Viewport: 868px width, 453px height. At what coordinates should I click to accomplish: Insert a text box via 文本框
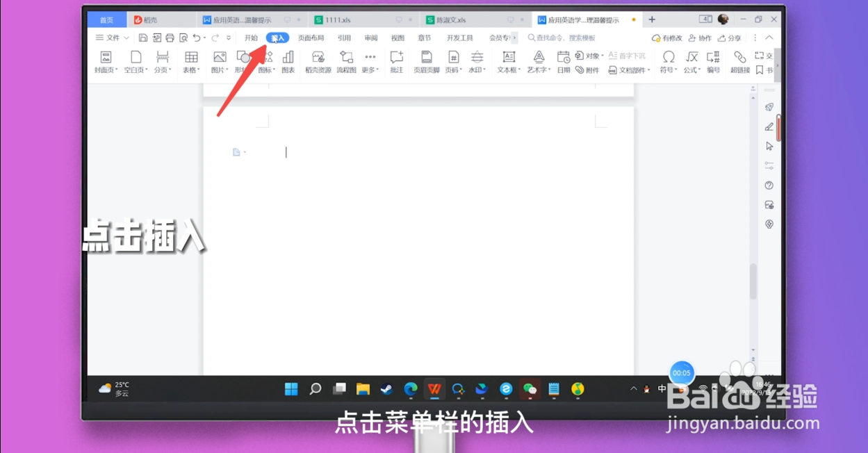pos(507,61)
